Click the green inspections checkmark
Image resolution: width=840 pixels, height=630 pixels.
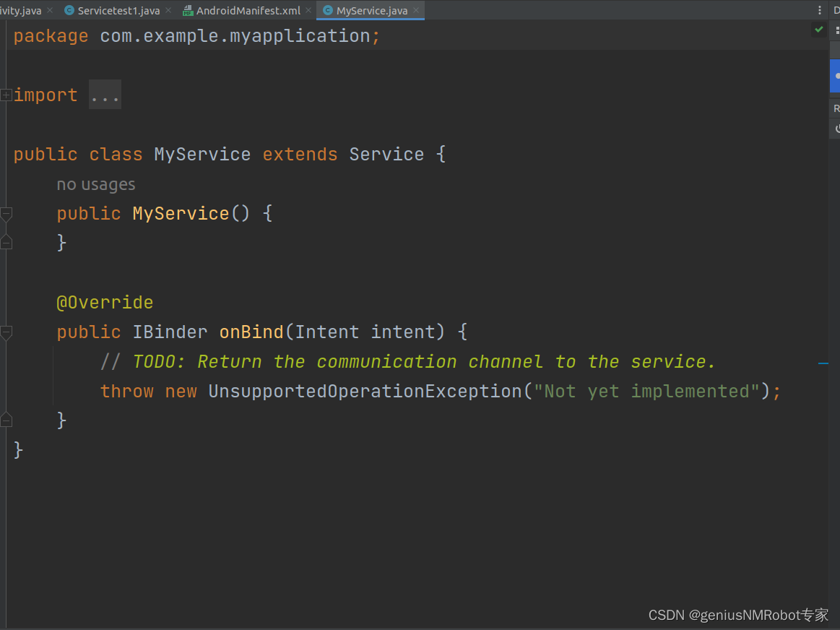(x=820, y=30)
